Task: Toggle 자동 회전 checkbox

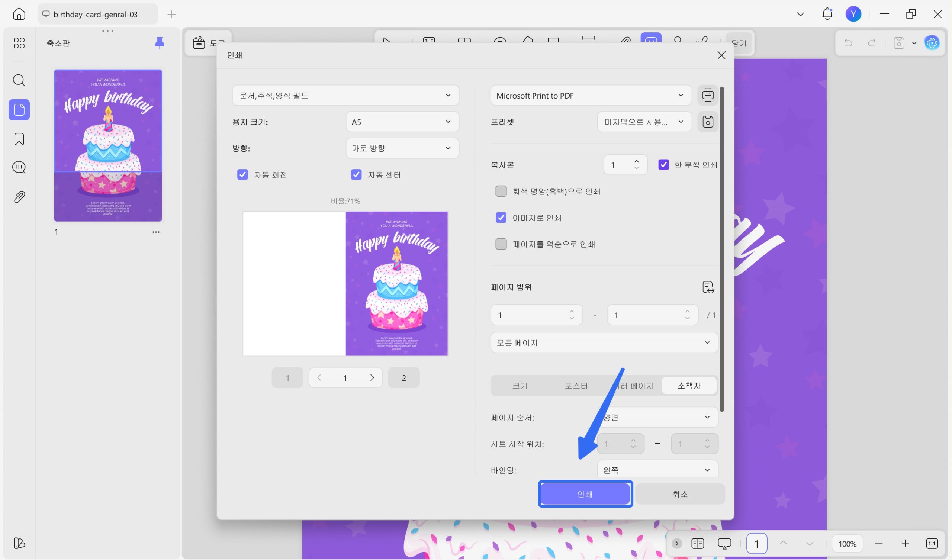Action: click(242, 174)
